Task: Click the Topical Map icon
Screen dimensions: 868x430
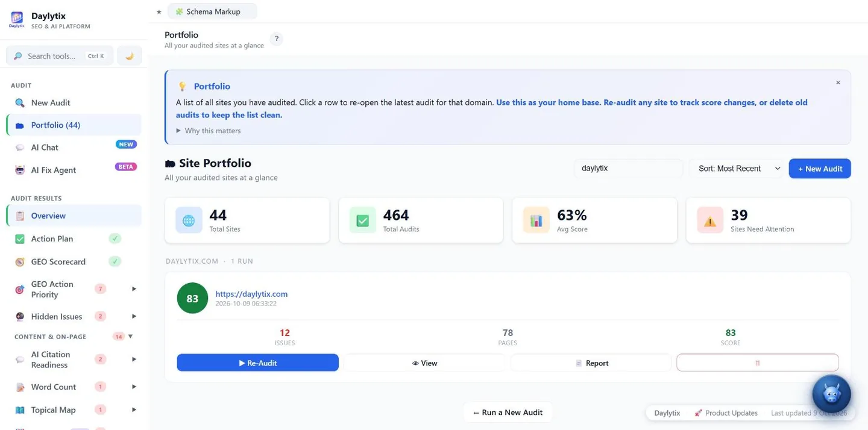Action: click(20, 410)
